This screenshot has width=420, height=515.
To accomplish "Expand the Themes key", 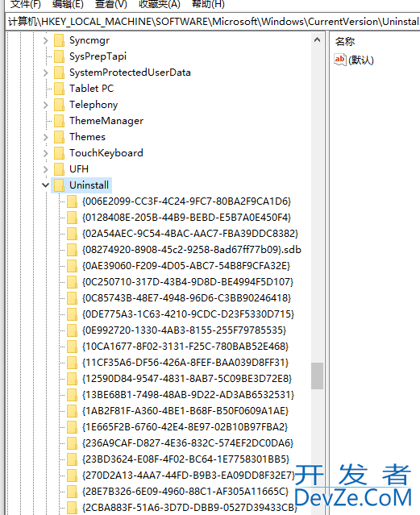I will click(46, 137).
